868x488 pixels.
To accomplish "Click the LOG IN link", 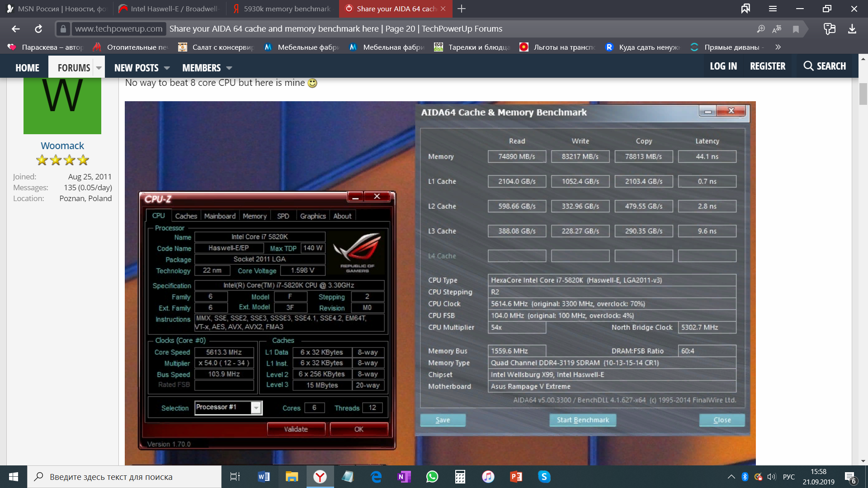I will pyautogui.click(x=723, y=66).
